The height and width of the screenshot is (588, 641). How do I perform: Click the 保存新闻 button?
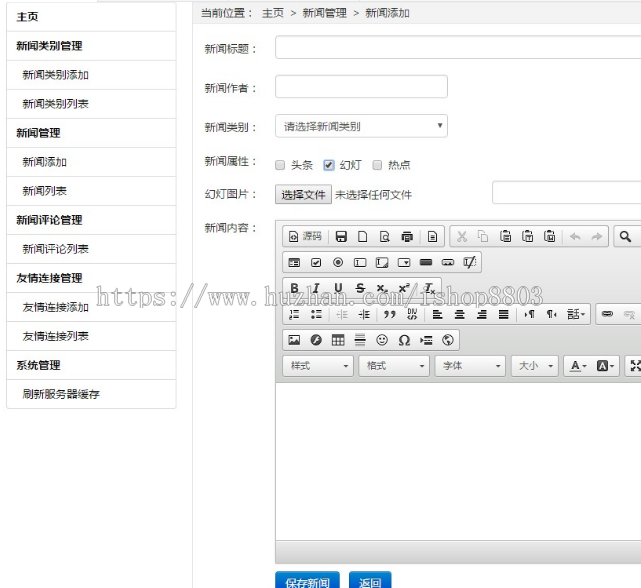tap(307, 581)
